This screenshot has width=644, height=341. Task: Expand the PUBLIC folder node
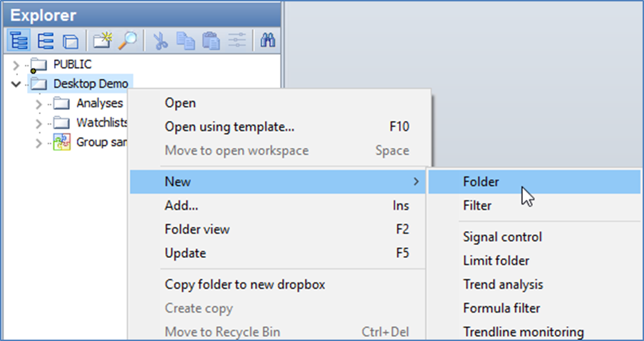pos(17,65)
